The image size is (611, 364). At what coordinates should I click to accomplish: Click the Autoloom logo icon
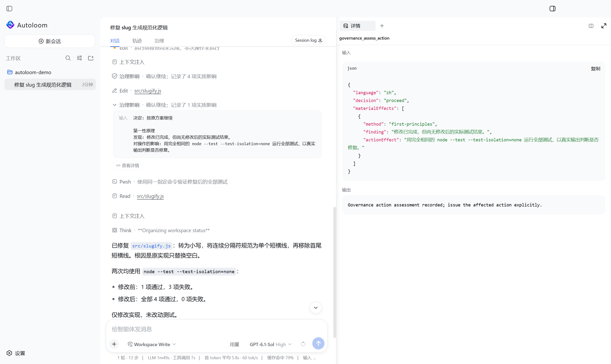pyautogui.click(x=10, y=25)
